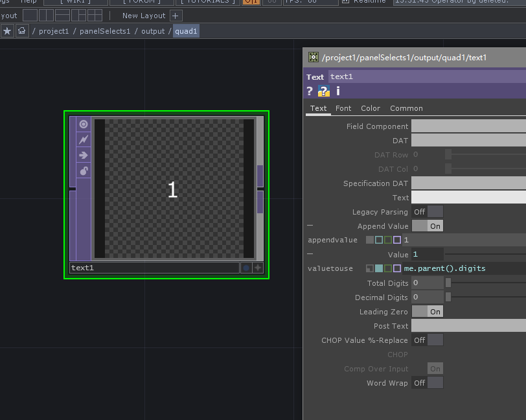Click the star bookmark icon in the path bar
526x420 pixels.
tap(7, 30)
